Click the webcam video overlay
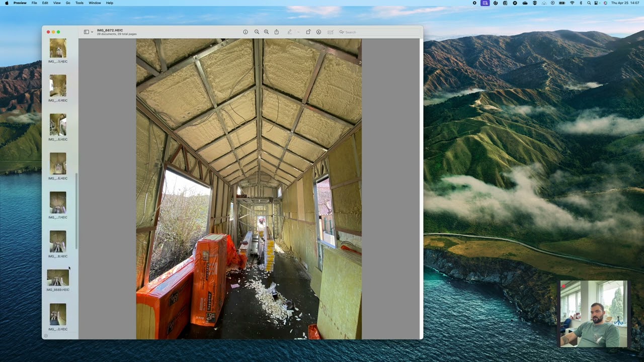644x362 pixels. click(594, 314)
